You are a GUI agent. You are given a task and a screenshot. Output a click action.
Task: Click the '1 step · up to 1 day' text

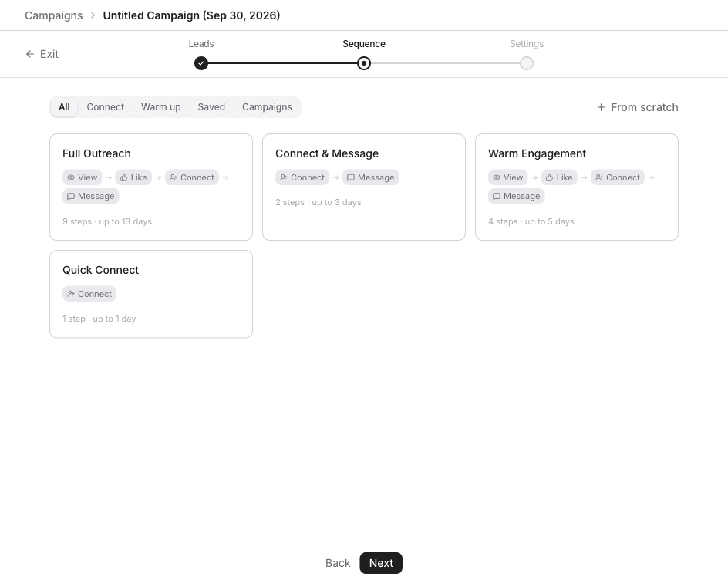point(99,319)
